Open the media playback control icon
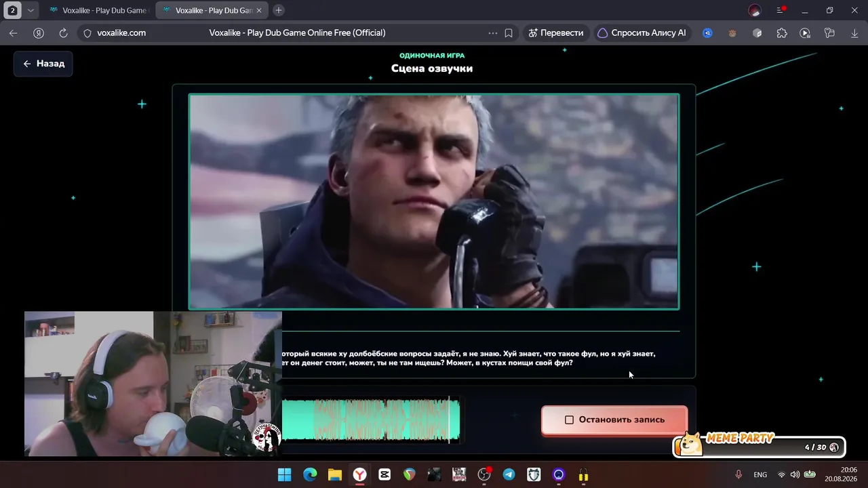 (x=805, y=33)
